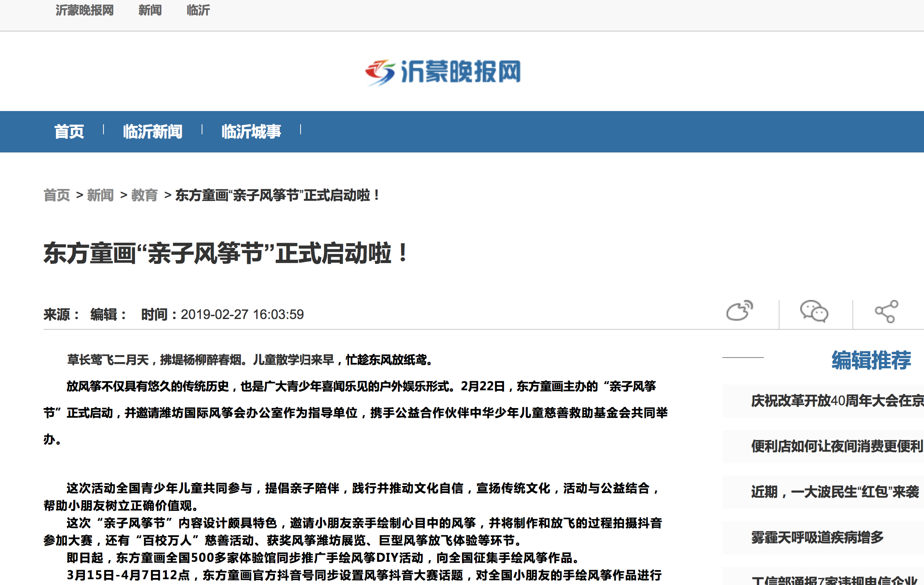Go to 首页 via the breadcrumb

pyautogui.click(x=57, y=195)
